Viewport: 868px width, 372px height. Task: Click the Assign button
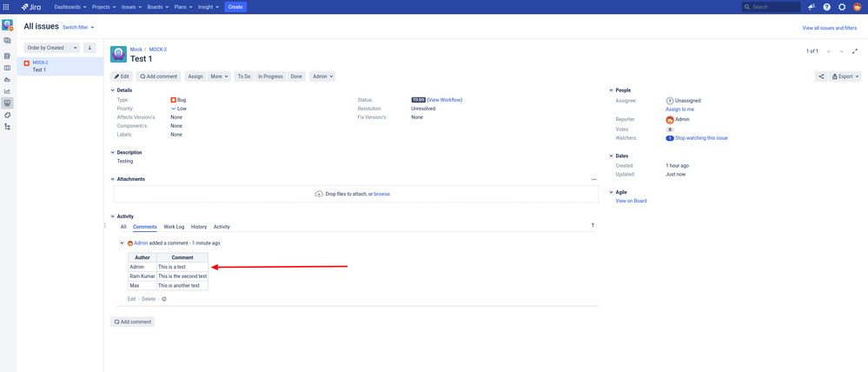click(x=195, y=76)
